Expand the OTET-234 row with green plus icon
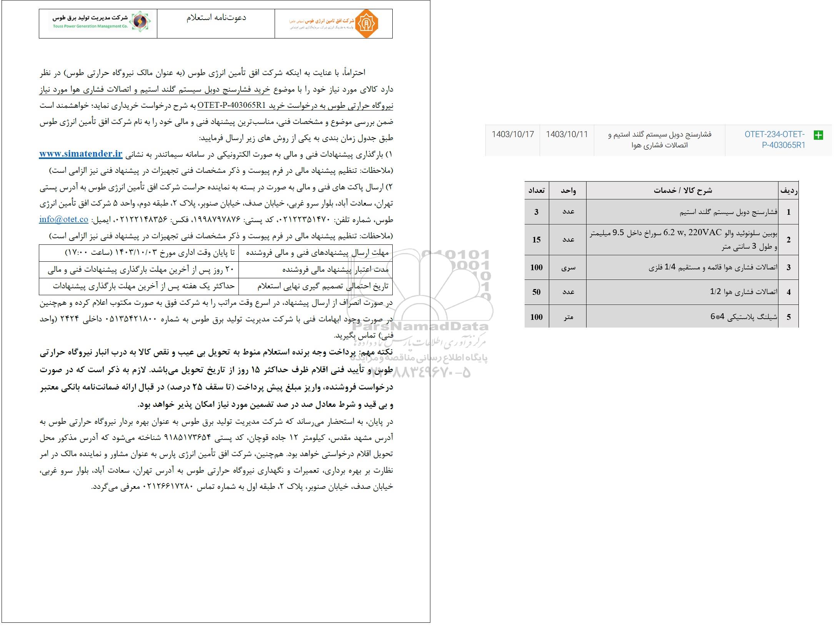 point(818,135)
